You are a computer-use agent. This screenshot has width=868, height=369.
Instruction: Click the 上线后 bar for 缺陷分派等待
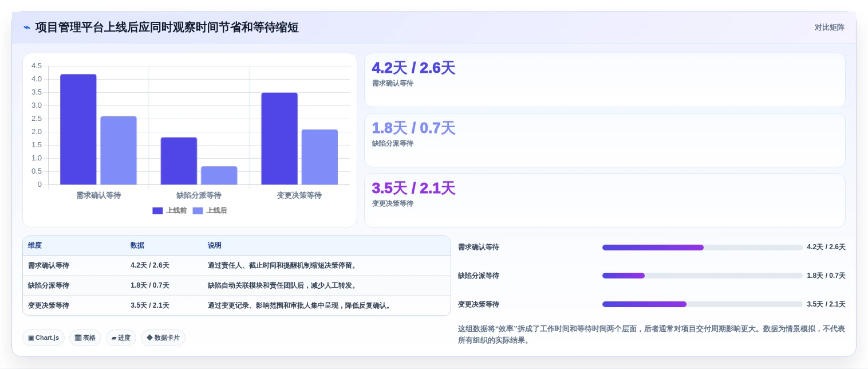coord(219,175)
